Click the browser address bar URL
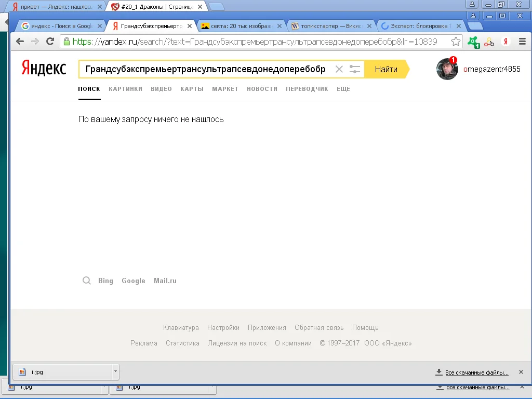The height and width of the screenshot is (399, 532). pyautogui.click(x=255, y=42)
